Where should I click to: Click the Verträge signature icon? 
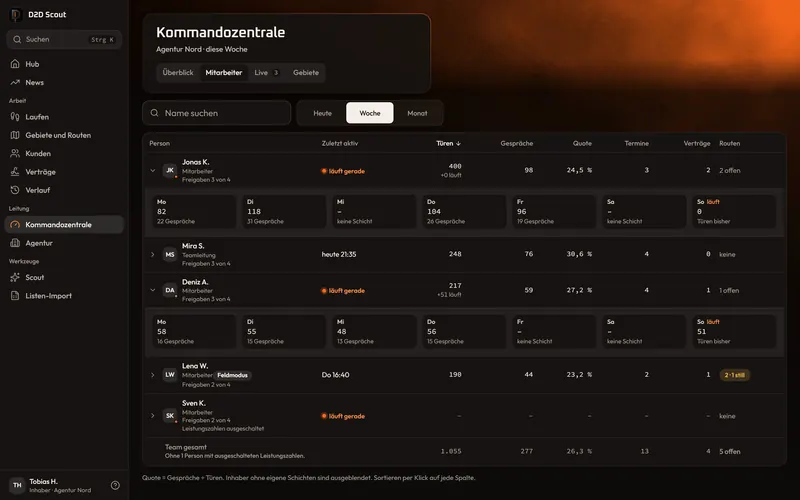tap(15, 172)
